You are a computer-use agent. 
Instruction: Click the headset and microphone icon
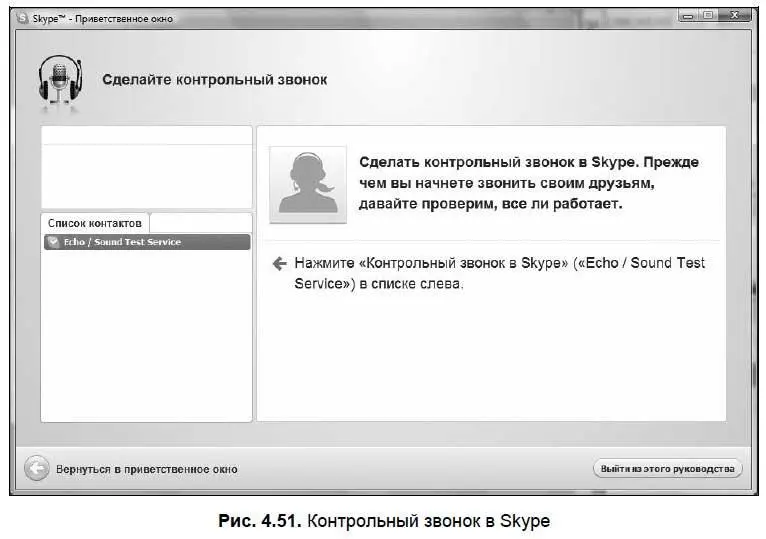tap(60, 81)
